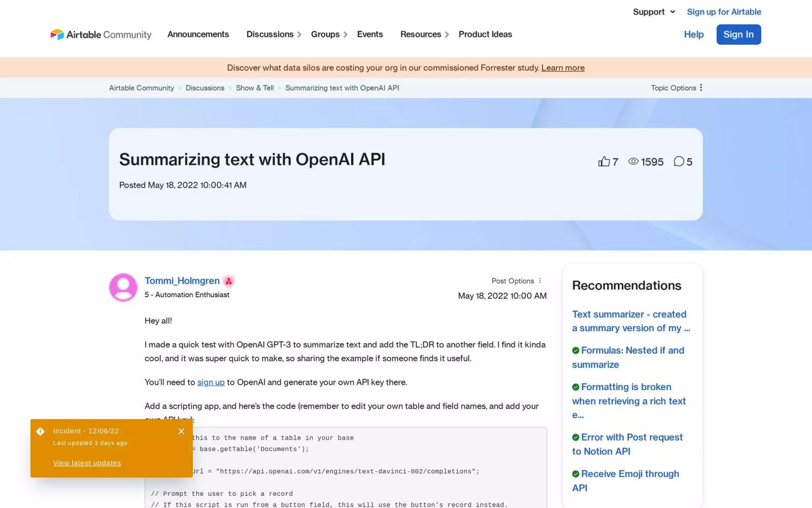
Task: Open Learn more link in banner
Action: pyautogui.click(x=563, y=68)
